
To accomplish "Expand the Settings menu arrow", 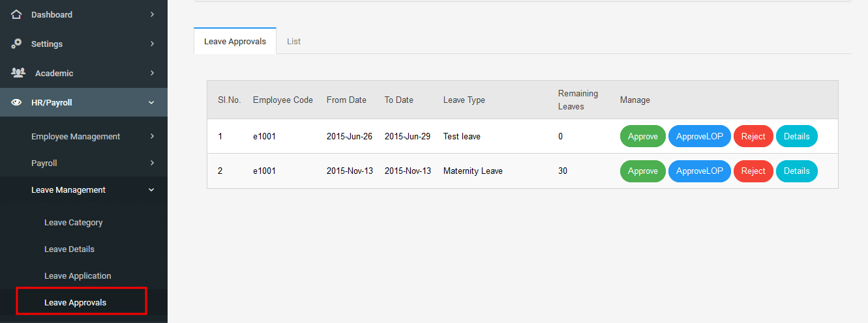I will 152,44.
